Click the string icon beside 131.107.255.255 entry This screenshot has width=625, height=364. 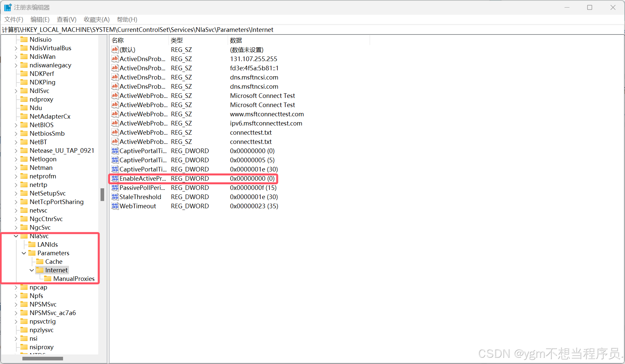115,59
